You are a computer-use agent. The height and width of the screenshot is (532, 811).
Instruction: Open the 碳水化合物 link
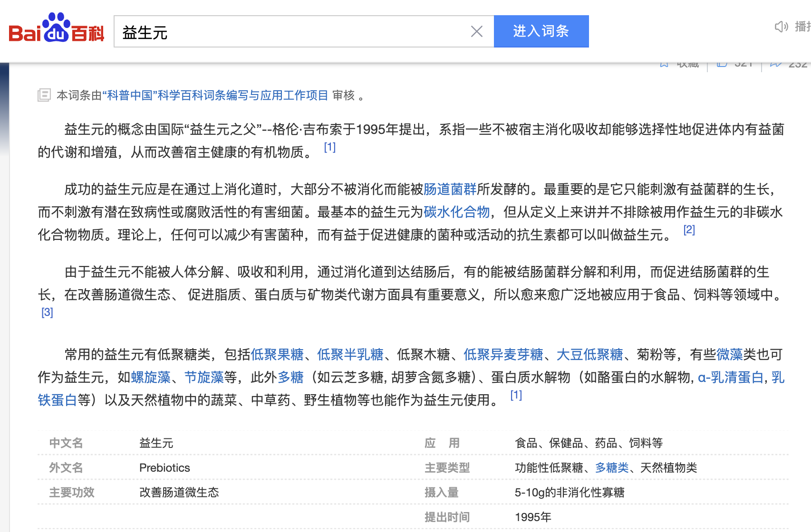[x=456, y=212]
